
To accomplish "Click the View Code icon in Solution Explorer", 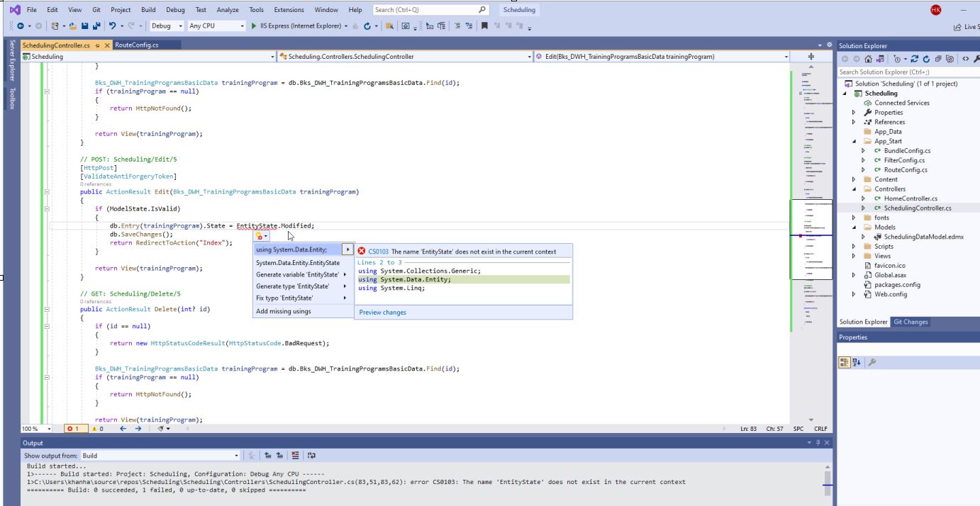I will pos(966,60).
